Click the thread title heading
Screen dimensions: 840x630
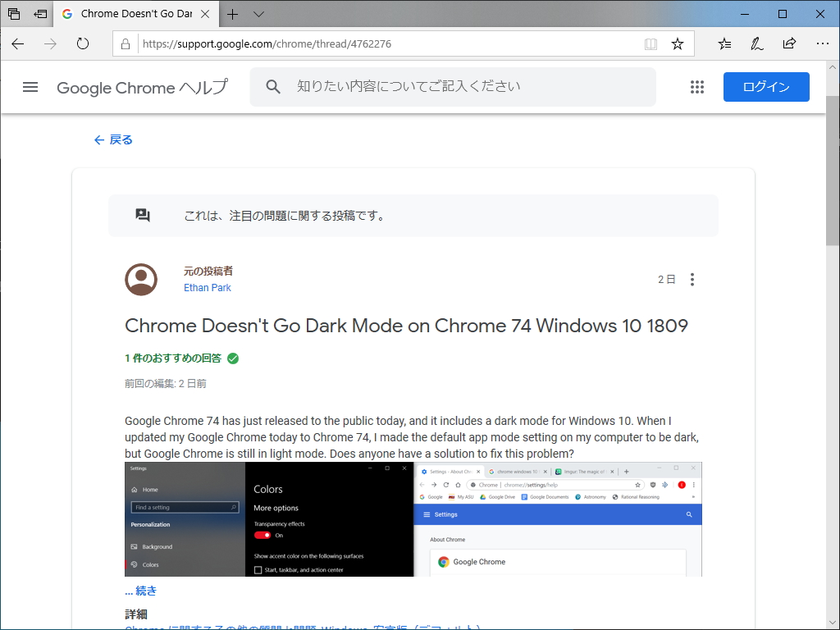[x=406, y=326]
